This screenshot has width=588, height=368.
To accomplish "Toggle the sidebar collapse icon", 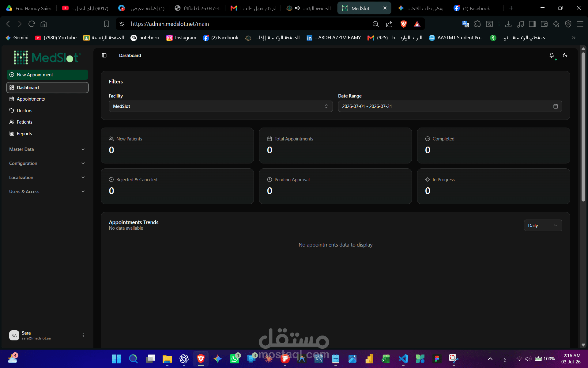I will tap(104, 55).
